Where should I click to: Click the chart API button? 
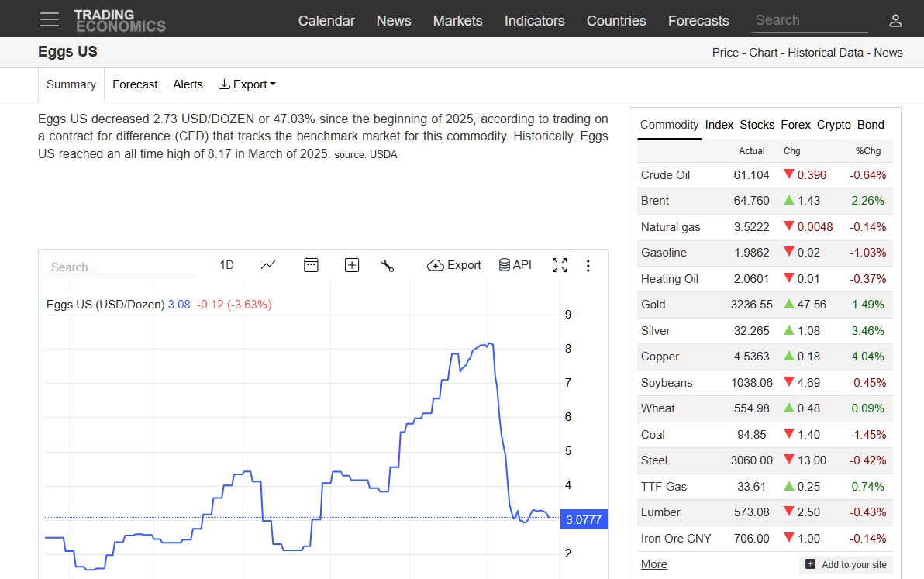[x=515, y=265]
